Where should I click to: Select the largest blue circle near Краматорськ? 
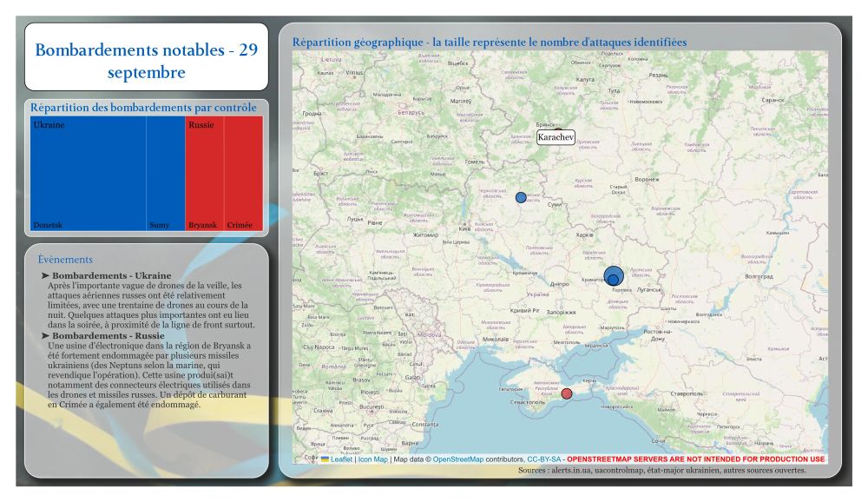click(x=614, y=275)
